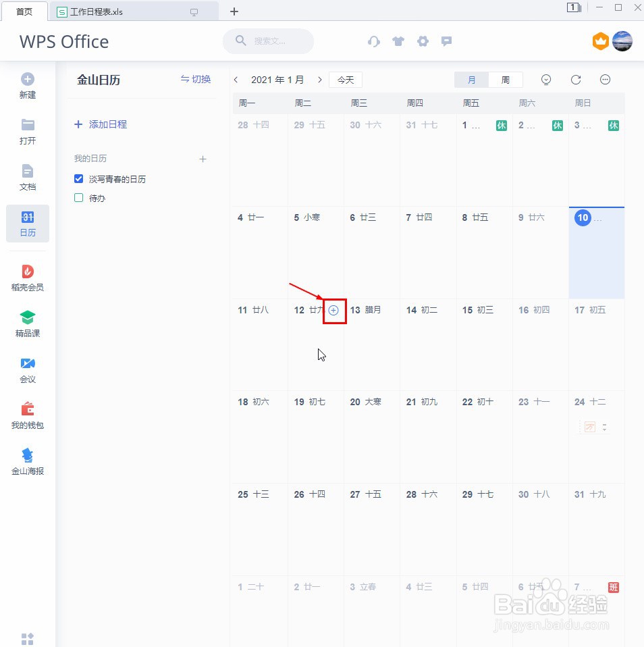The width and height of the screenshot is (644, 647).
Task: Go to next month with the right arrow
Action: click(319, 79)
